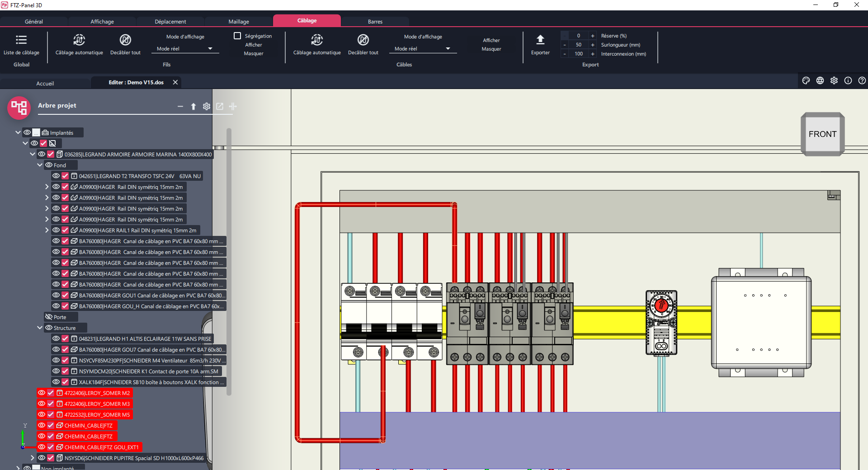
Task: Hide the LEGRAND T2 TRANSFO item via eye icon
Action: pos(56,176)
